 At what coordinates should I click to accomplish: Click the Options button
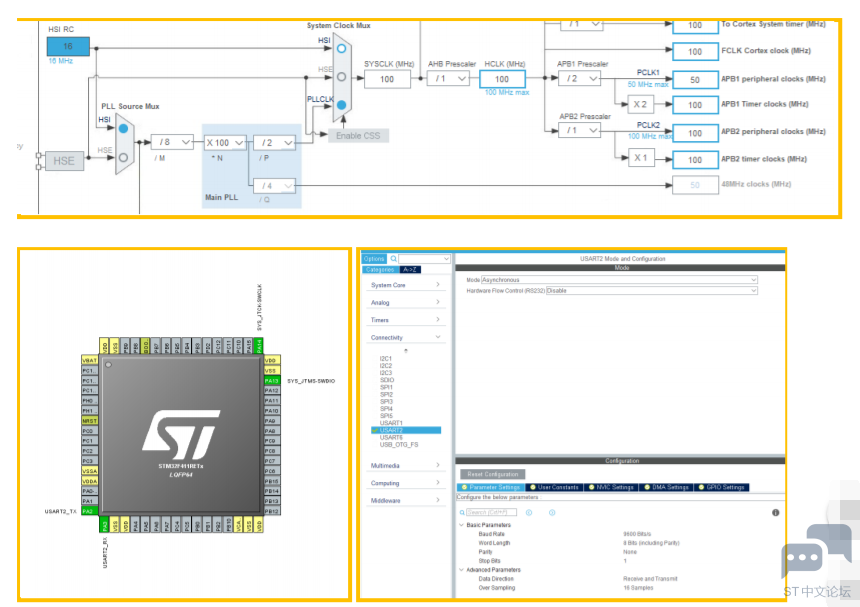click(x=374, y=259)
